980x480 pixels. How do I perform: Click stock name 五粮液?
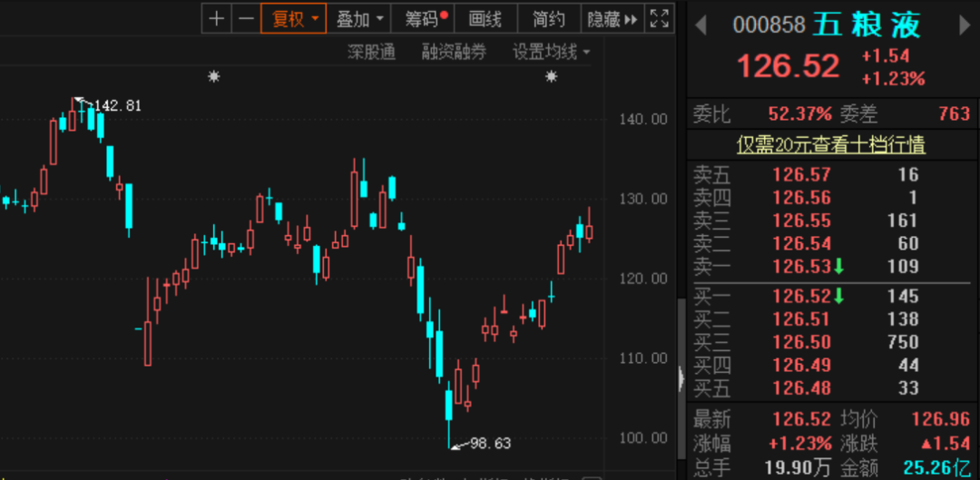coord(867,24)
